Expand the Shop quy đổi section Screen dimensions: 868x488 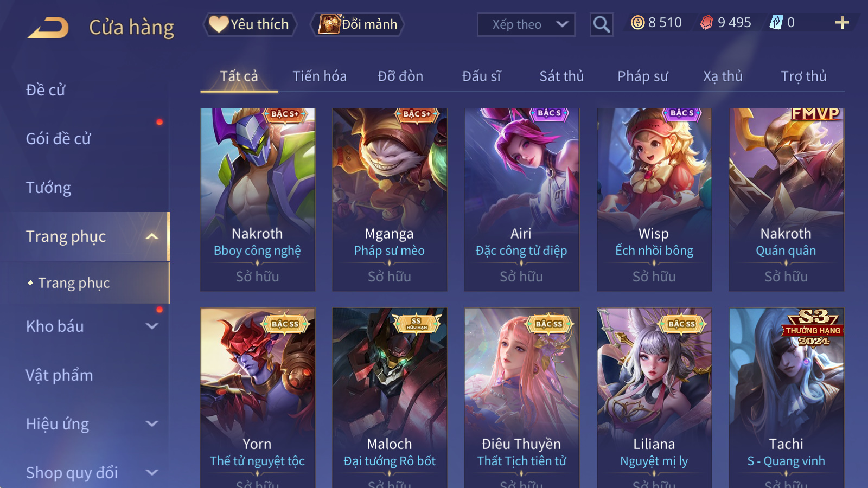point(152,473)
